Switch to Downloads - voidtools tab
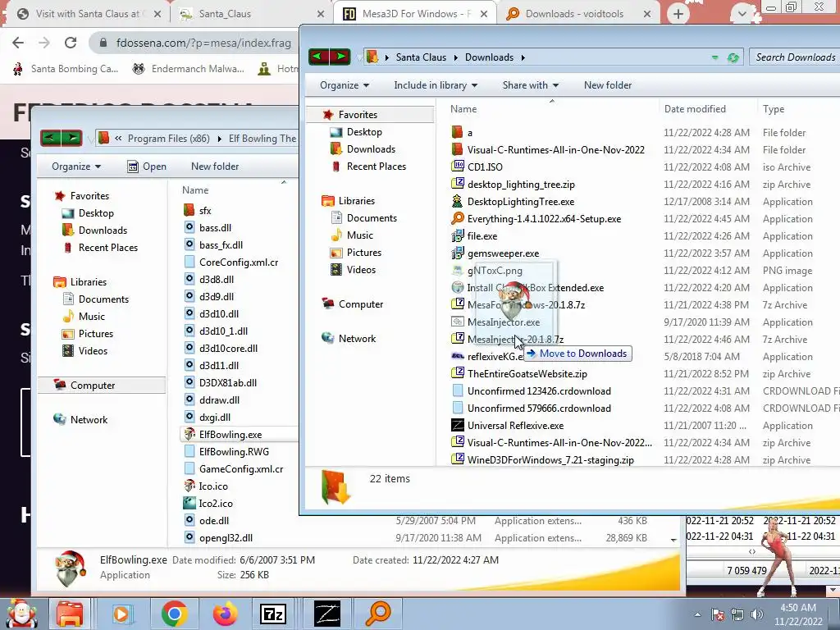The height and width of the screenshot is (630, 840). [574, 14]
